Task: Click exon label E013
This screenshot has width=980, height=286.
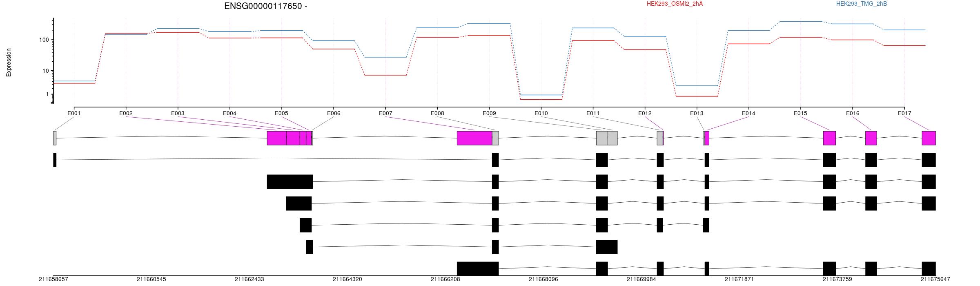Action: [x=697, y=113]
